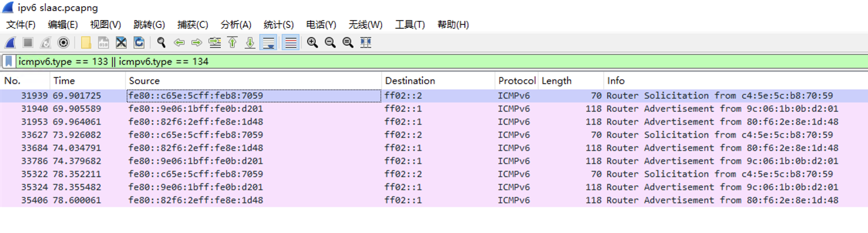
Task: Toggle auto-scroll during live capture
Action: click(269, 42)
